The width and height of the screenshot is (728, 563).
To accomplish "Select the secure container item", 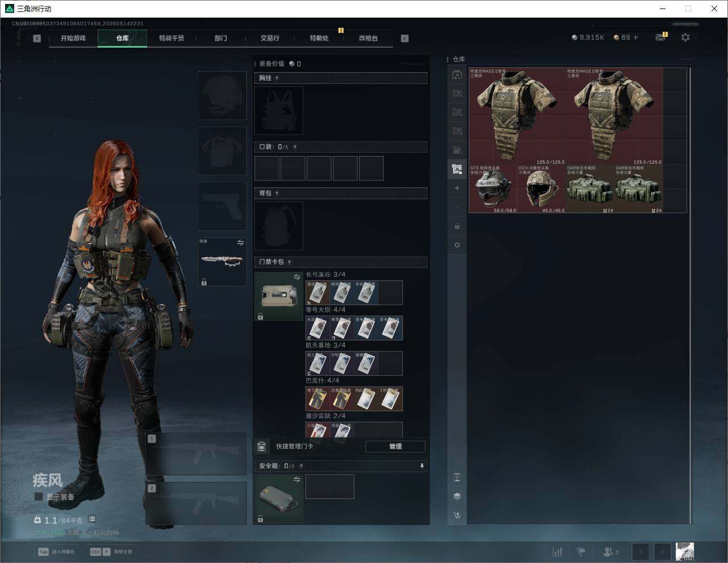I will pyautogui.click(x=279, y=498).
